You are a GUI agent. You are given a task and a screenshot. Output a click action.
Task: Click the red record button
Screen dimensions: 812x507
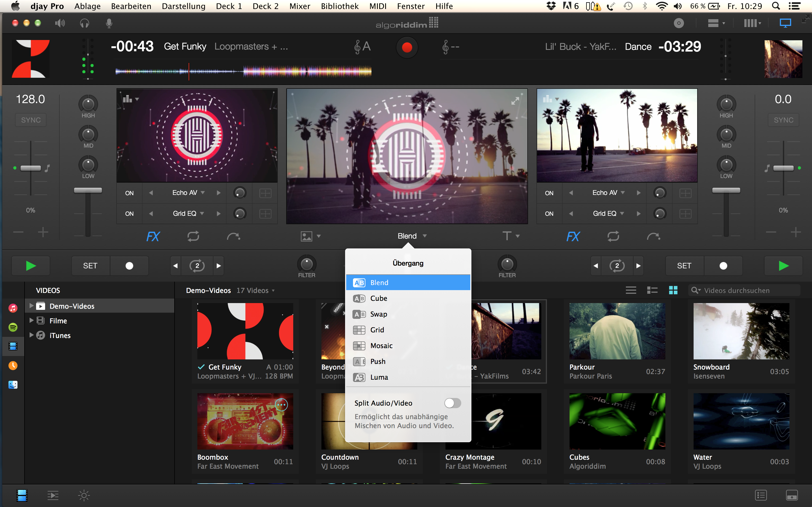pyautogui.click(x=407, y=47)
